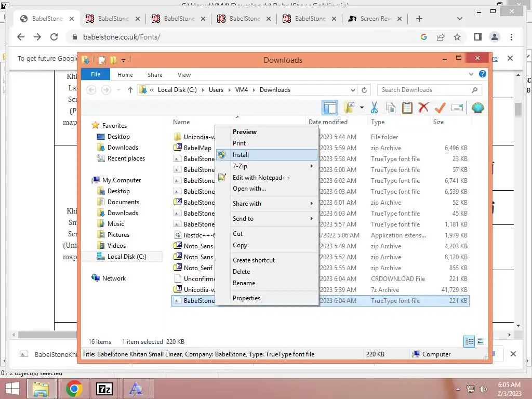Image resolution: width=532 pixels, height=399 pixels.
Task: Open the Share ribbon tab
Action: pos(155,75)
